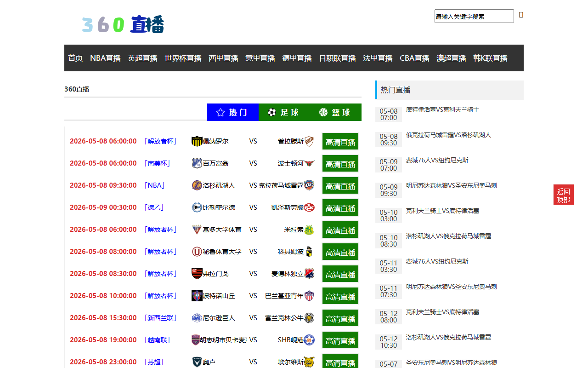The image size is (588, 368).
Task: Open the 「越南联」 league link
Action: click(x=157, y=340)
